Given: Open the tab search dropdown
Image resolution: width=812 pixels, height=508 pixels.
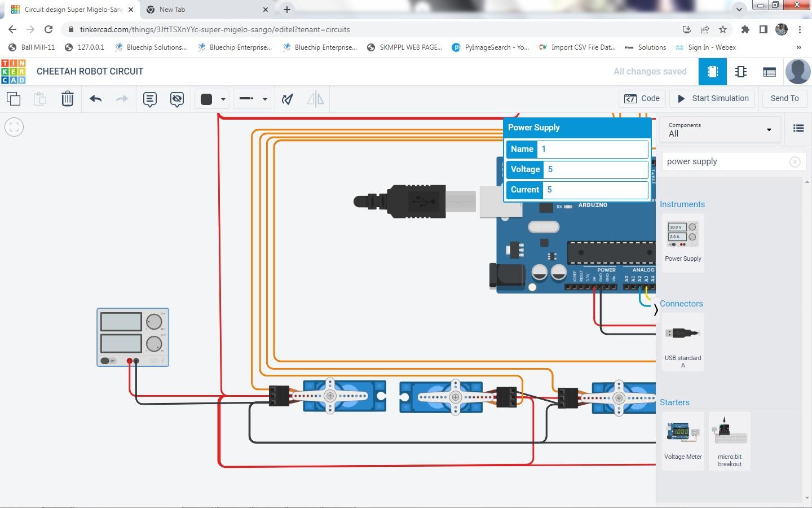Looking at the screenshot, I should [739, 10].
